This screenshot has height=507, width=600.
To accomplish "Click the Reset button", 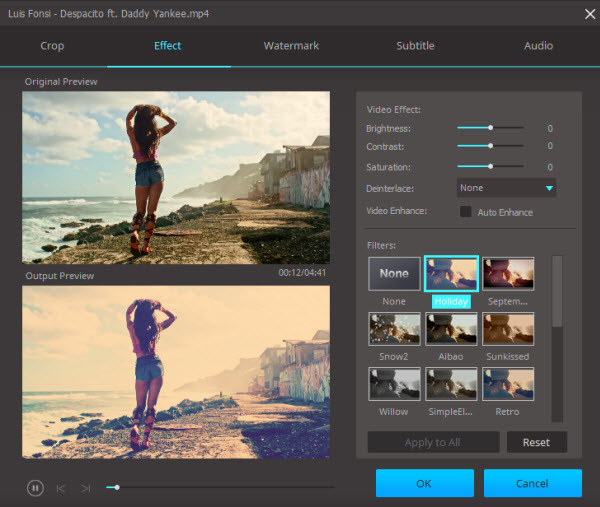I will click(x=537, y=442).
